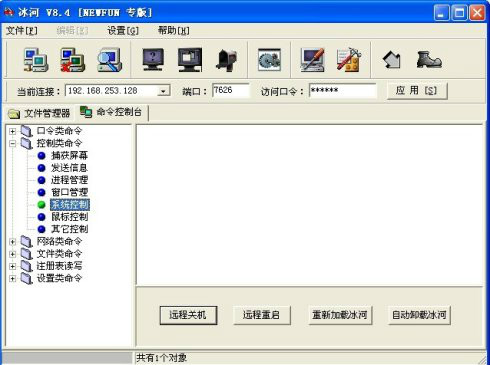
Task: Open the 设置[C] menu
Action: (123, 31)
